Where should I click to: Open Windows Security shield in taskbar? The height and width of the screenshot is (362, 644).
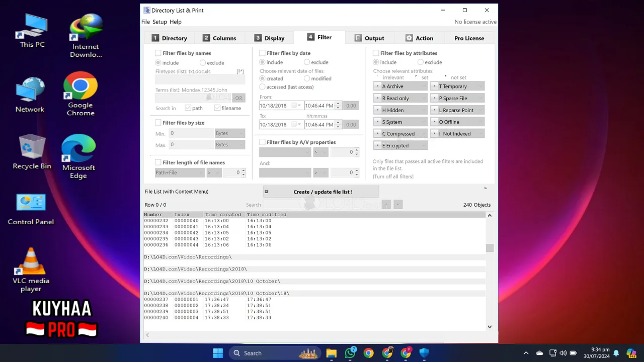pyautogui.click(x=424, y=353)
